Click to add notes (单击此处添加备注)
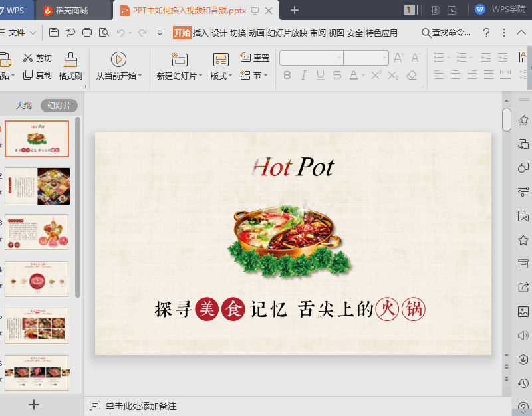 coord(141,406)
